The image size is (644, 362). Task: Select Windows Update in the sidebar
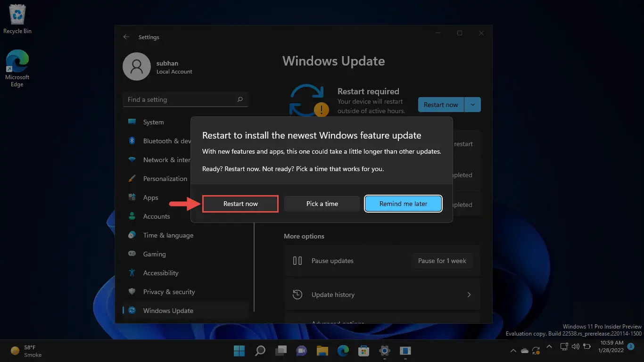185,311
